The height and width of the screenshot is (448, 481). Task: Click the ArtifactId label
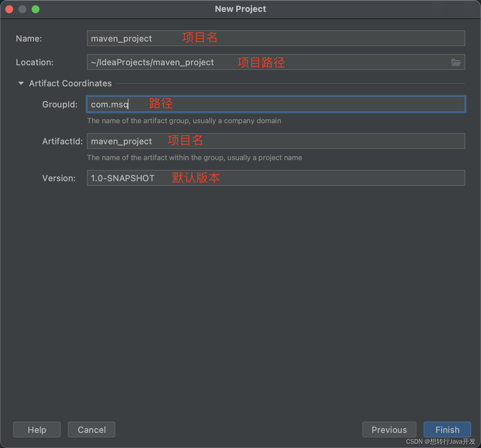coord(63,141)
